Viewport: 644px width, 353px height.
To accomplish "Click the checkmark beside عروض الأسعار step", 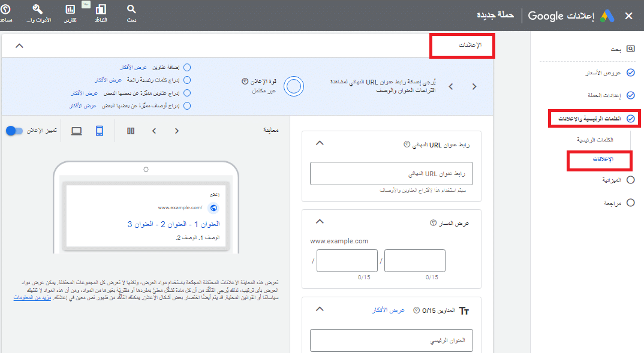I will 630,73.
